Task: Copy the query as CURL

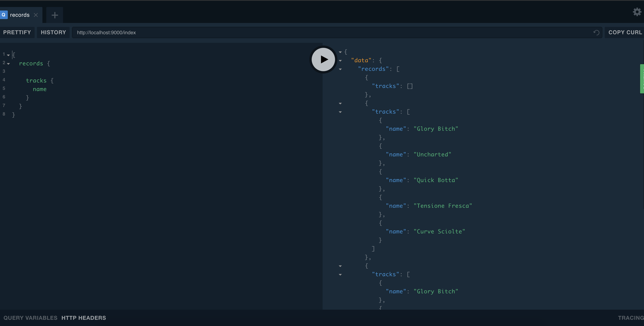Action: (x=625, y=32)
